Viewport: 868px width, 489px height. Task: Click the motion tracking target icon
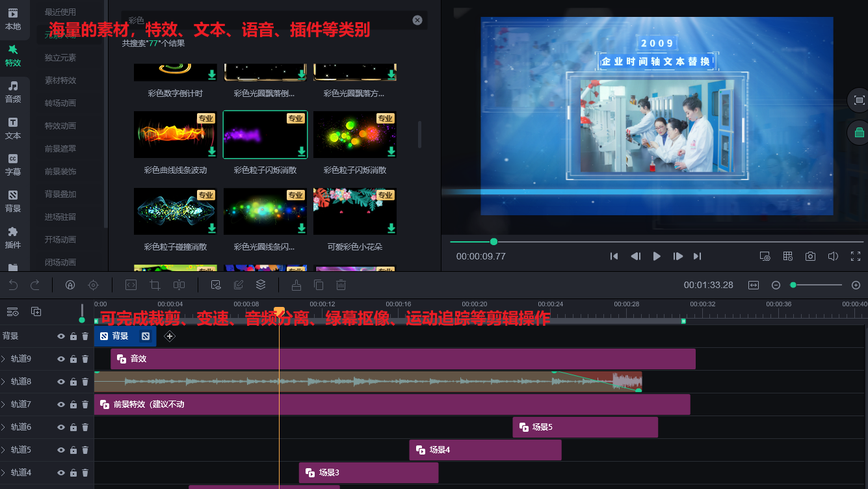click(x=93, y=285)
